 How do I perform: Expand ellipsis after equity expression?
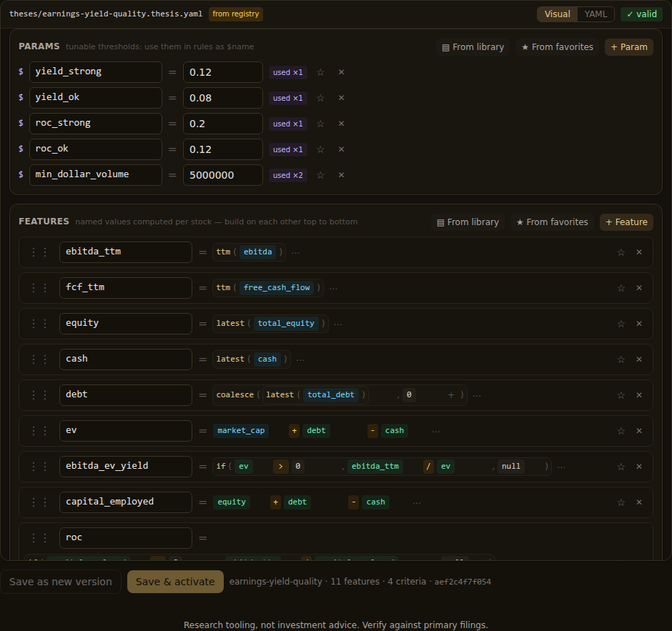point(338,324)
